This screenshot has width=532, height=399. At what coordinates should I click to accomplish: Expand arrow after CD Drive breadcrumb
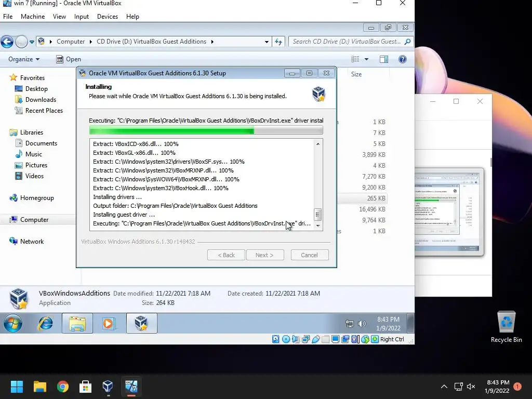(212, 42)
